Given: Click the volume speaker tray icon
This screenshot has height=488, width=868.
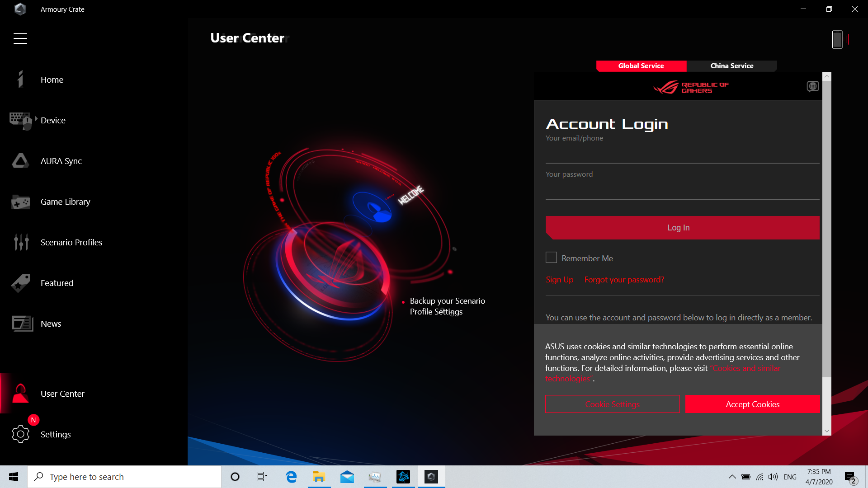Looking at the screenshot, I should (773, 477).
